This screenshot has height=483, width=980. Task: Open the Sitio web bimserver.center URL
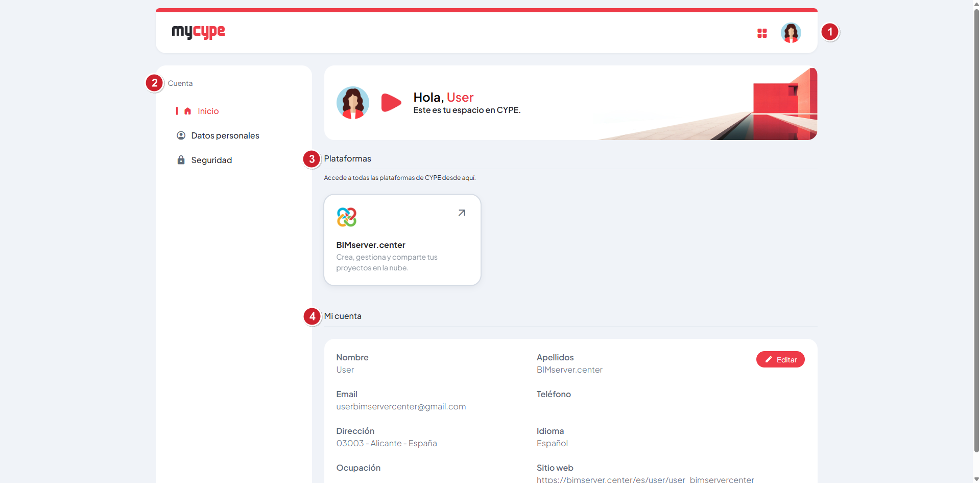tap(645, 479)
